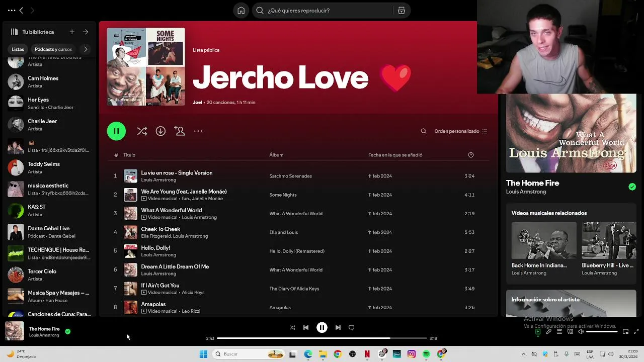Viewport: 644px width, 362px height.
Task: Open the Ella and Louis album link
Action: 283,232
